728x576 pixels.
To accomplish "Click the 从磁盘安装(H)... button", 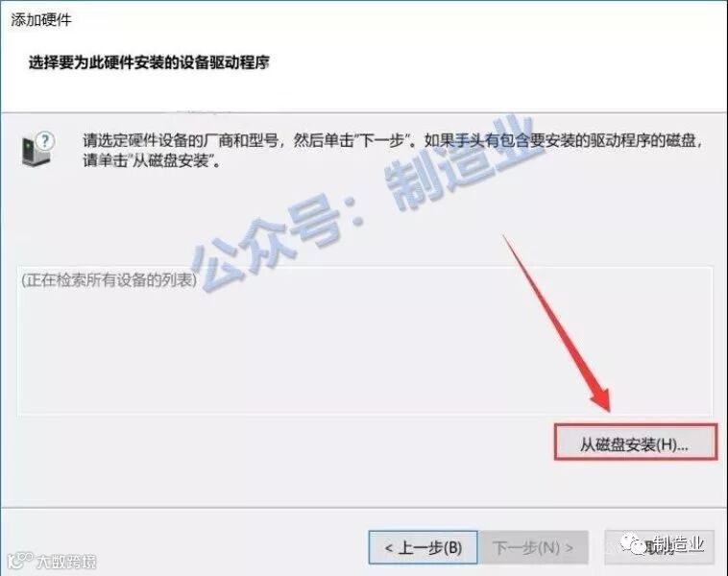I will tap(635, 444).
